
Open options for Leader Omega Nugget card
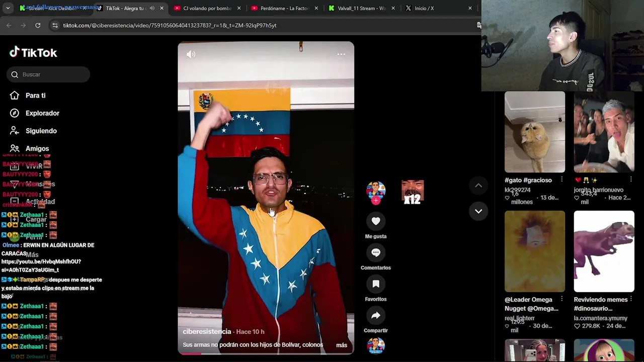(x=562, y=299)
